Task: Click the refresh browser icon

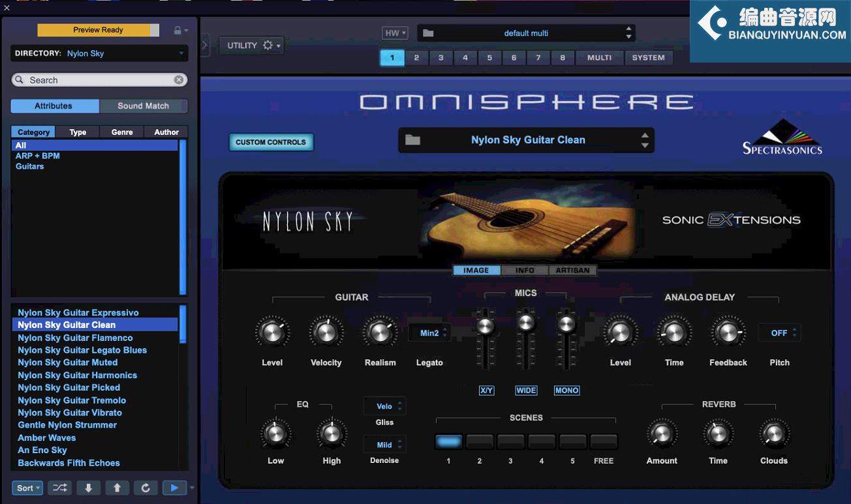Action: click(146, 488)
